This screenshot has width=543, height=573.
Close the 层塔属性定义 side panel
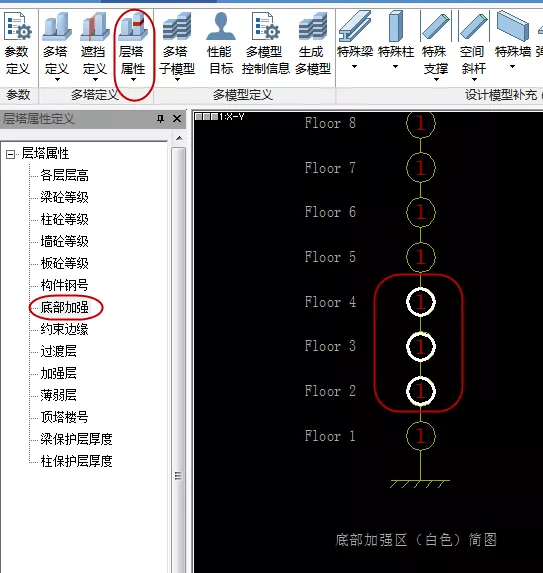[177, 119]
